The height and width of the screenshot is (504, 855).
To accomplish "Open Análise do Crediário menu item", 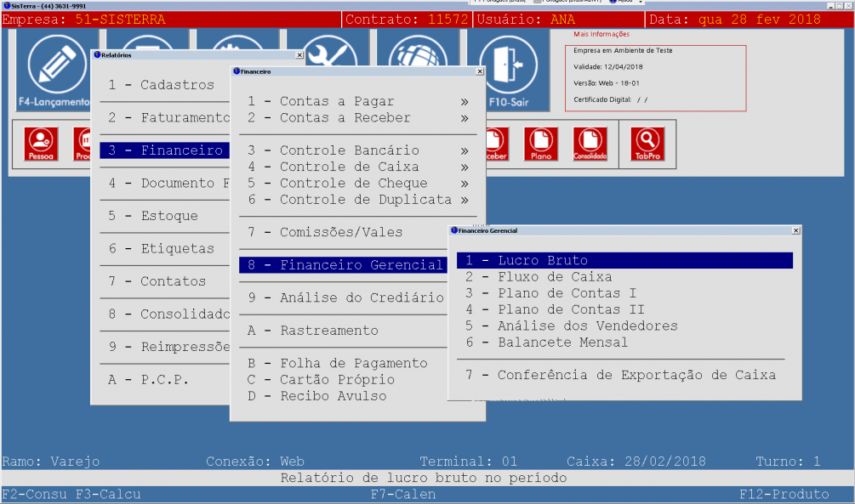I will pyautogui.click(x=362, y=297).
